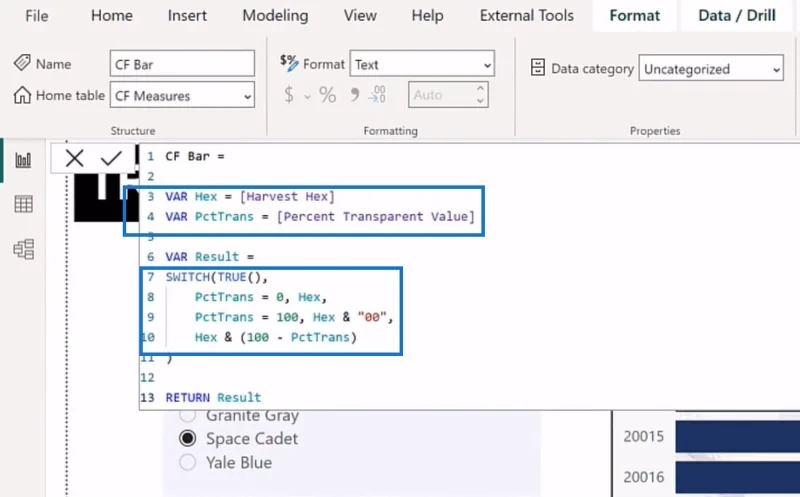Switch to the Format tab
This screenshot has height=497, width=800.
(x=634, y=16)
